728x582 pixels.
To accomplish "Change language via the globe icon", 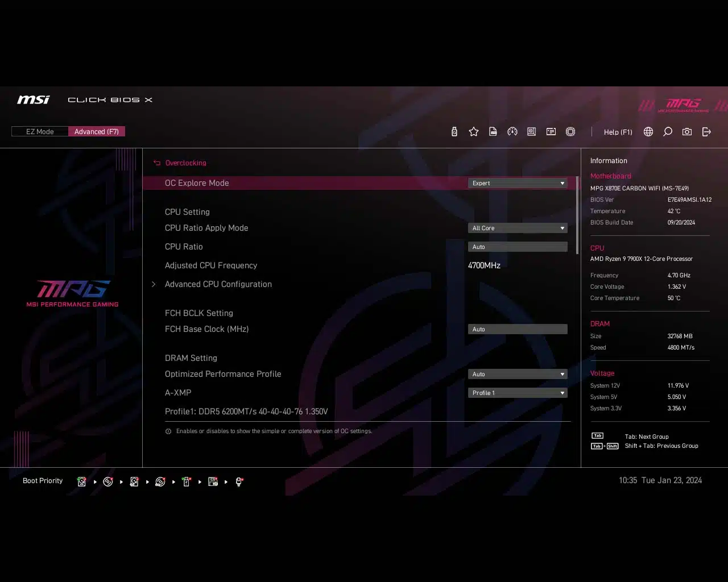I will (x=648, y=132).
